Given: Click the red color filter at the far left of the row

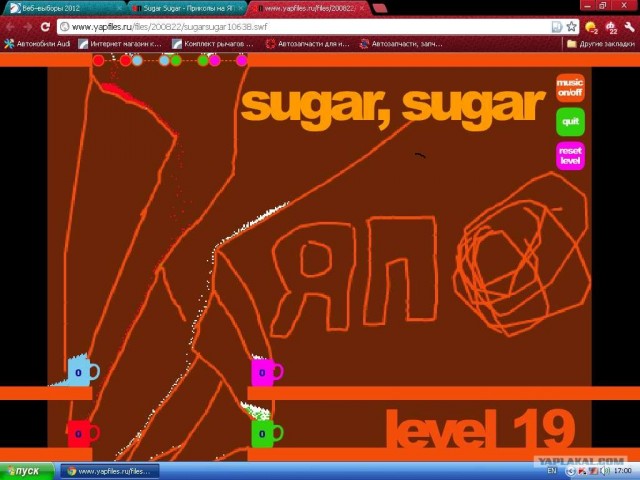Looking at the screenshot, I should tap(98, 61).
